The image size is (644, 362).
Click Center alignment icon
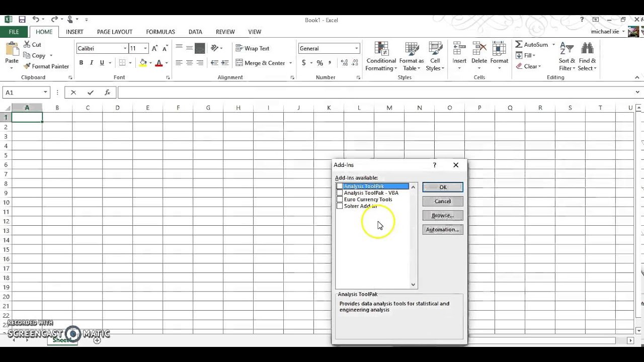pos(189,63)
